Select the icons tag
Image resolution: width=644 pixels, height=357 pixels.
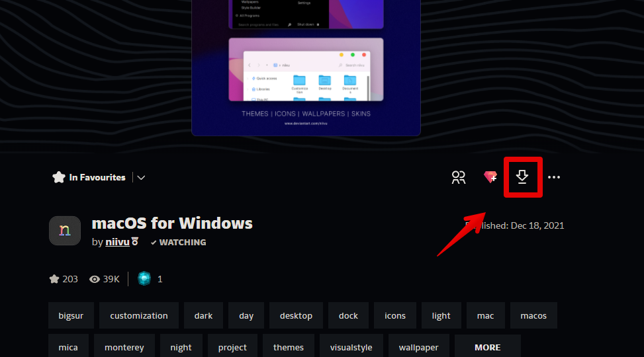point(395,315)
